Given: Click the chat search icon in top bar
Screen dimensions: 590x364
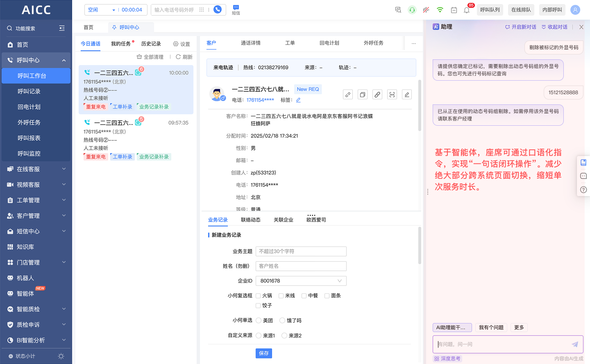Looking at the screenshot, I should click(x=398, y=10).
